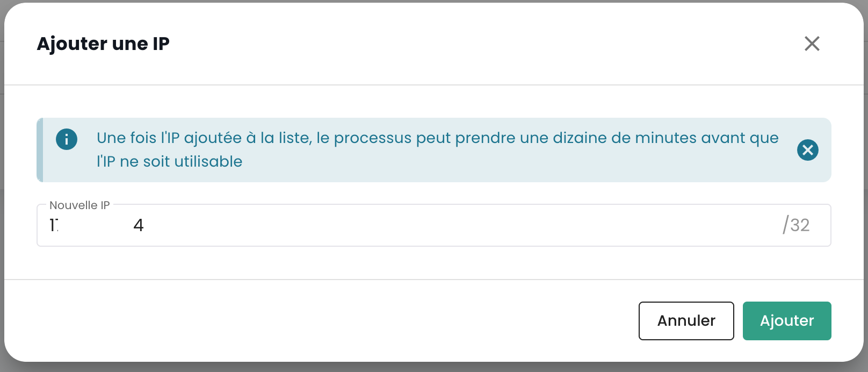The image size is (868, 372).
Task: Focus the Nouvelle IP input field
Action: point(430,225)
